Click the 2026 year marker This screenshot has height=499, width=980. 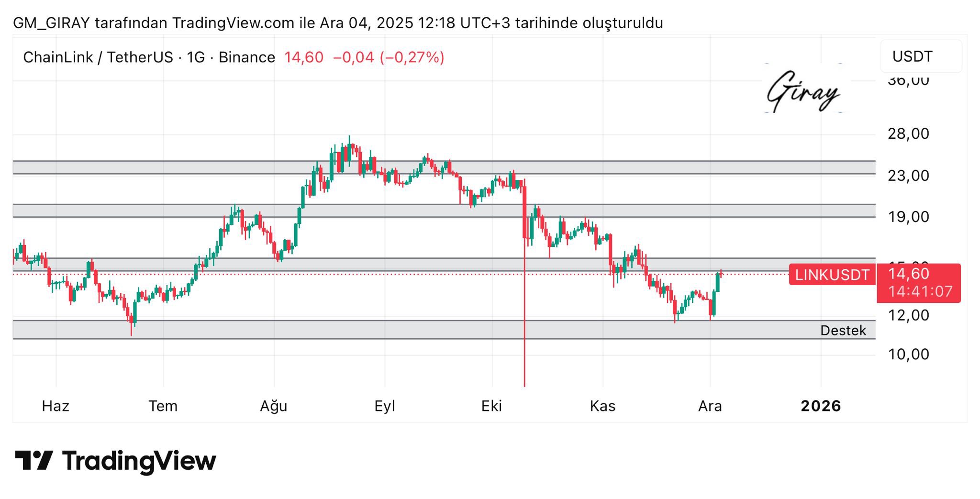click(x=821, y=406)
